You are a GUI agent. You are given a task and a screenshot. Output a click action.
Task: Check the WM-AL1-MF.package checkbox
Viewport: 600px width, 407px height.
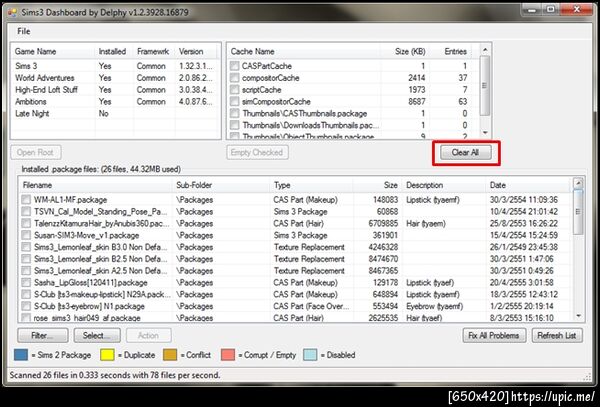click(x=26, y=199)
